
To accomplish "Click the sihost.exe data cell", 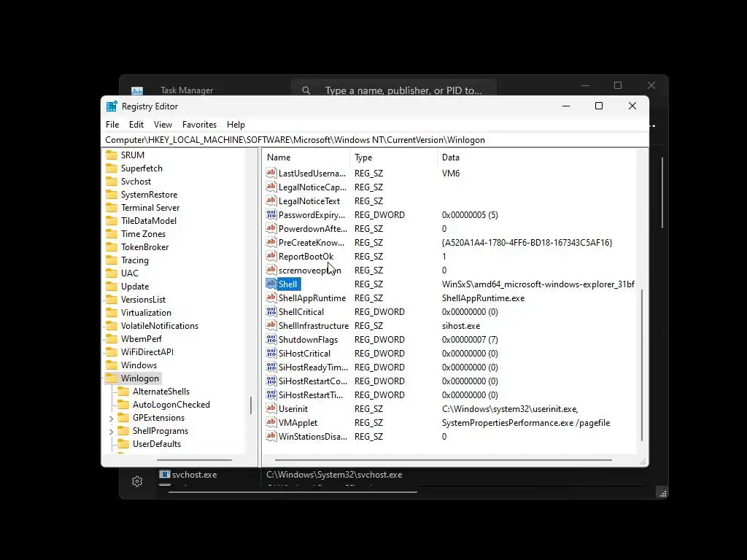I will [461, 326].
